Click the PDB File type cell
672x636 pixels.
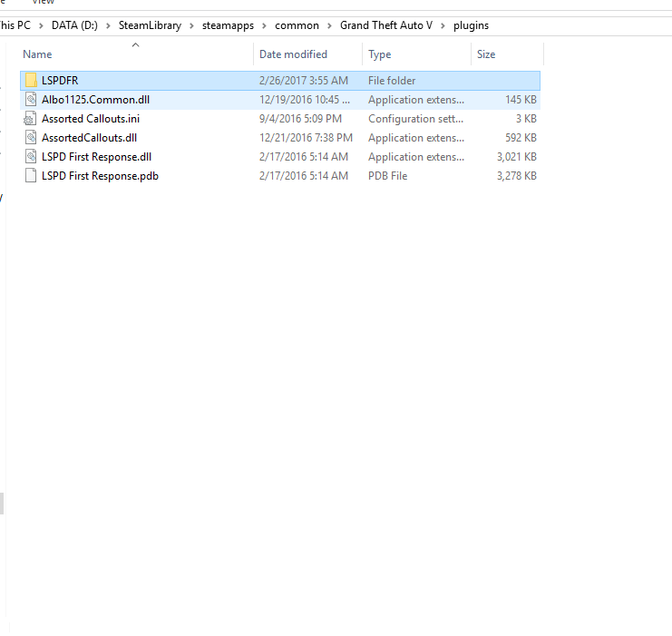[388, 176]
